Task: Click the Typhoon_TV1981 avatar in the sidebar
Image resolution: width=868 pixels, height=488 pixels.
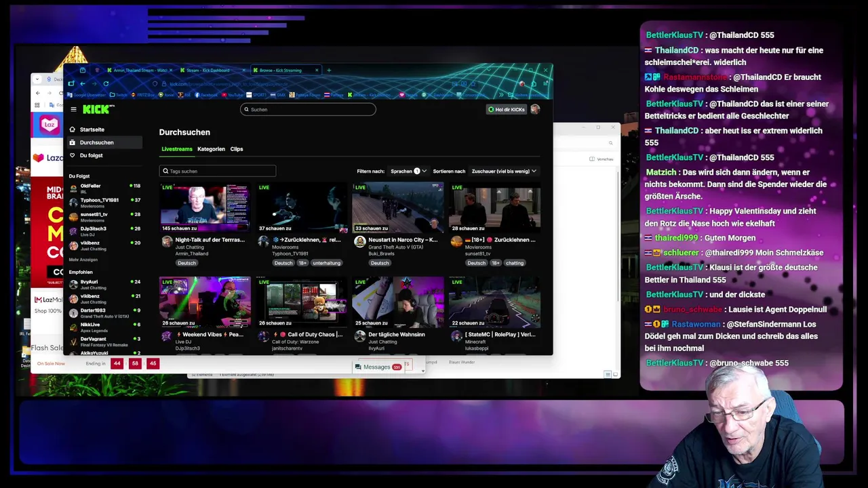Action: (73, 202)
